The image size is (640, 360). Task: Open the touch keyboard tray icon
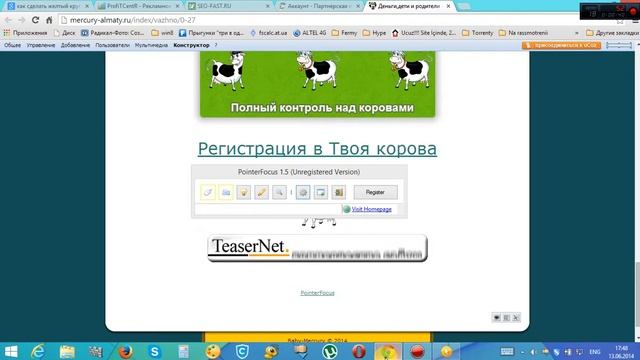(x=507, y=352)
